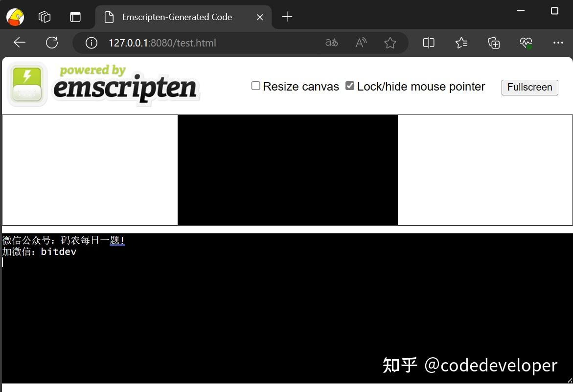Refresh the page with reload icon
The image size is (573, 392).
[x=52, y=43]
